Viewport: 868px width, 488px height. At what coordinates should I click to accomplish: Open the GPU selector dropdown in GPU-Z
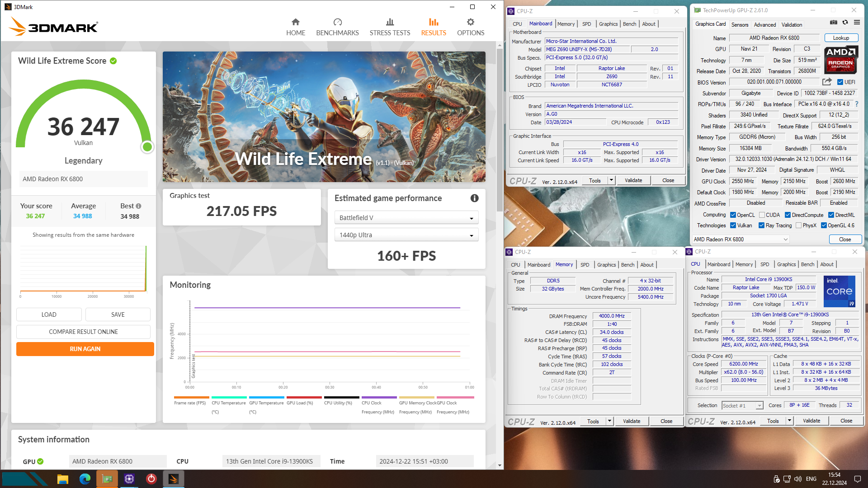tap(741, 239)
